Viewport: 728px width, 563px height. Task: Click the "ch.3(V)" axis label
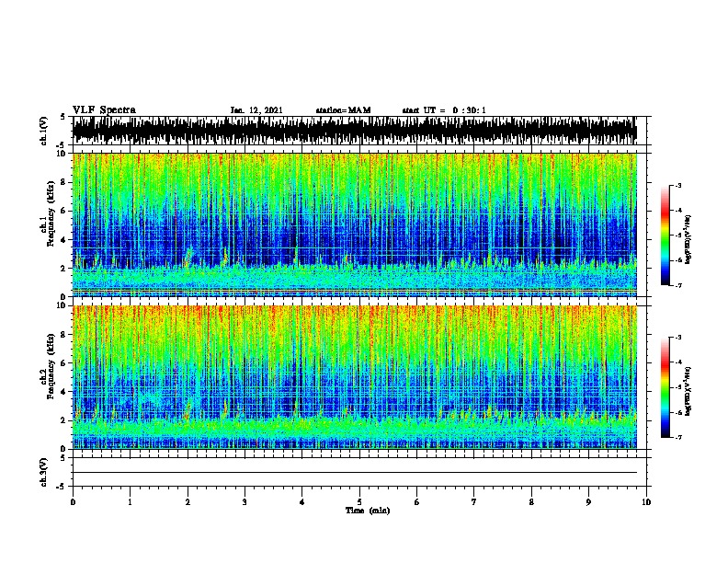pyautogui.click(x=44, y=472)
